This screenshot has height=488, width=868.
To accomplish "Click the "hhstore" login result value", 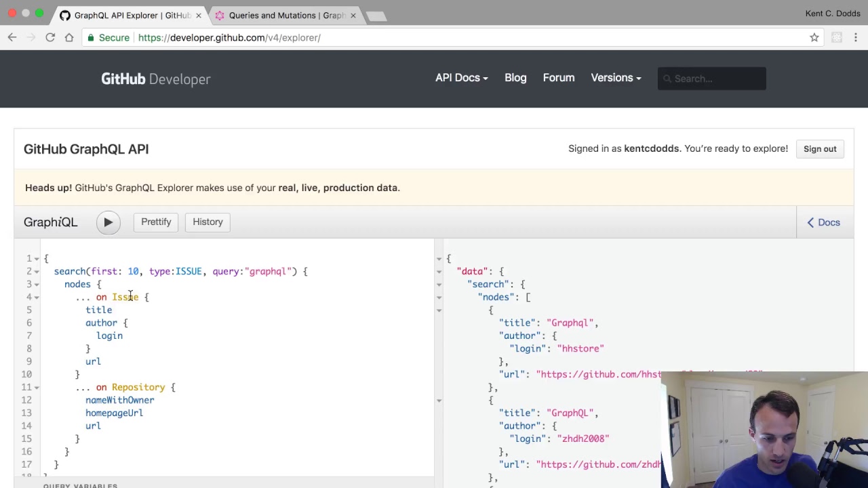I will pyautogui.click(x=580, y=348).
